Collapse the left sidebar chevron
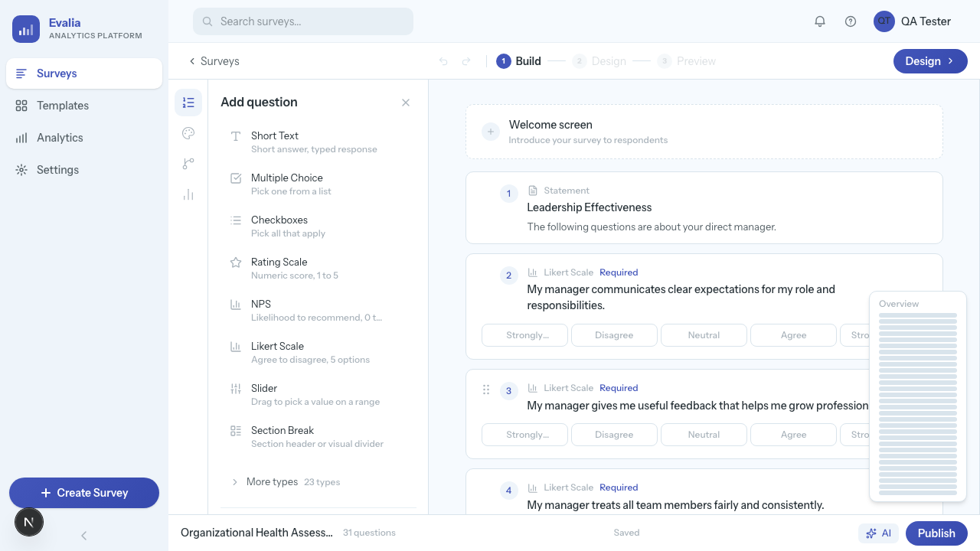The image size is (980, 551). click(84, 536)
